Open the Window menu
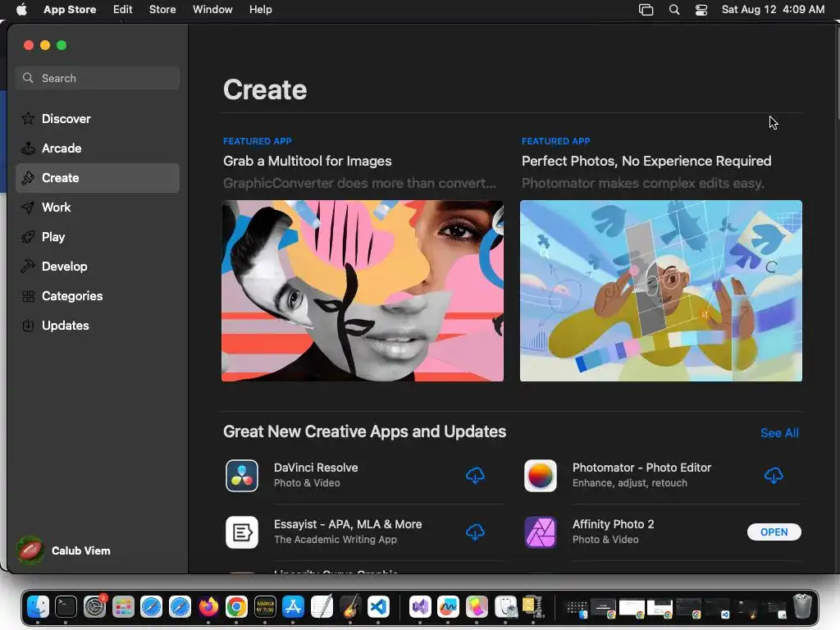 pos(212,10)
